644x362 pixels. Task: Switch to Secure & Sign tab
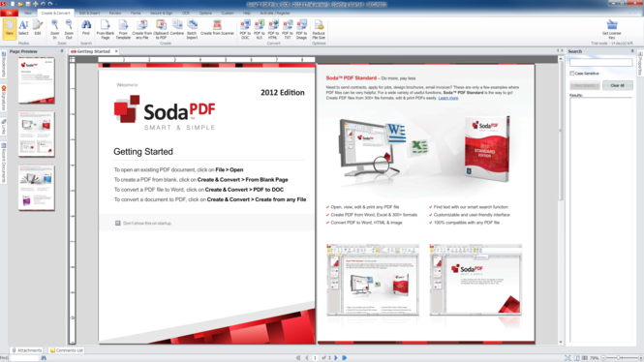pyautogui.click(x=161, y=14)
